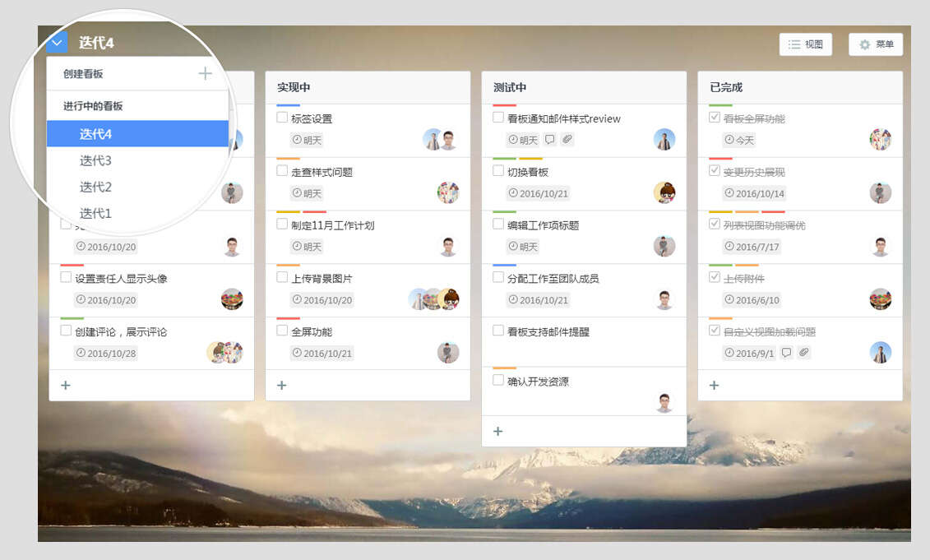930x560 pixels.
Task: Click due date 2016/10/28 on 创建评论 card
Action: point(106,353)
